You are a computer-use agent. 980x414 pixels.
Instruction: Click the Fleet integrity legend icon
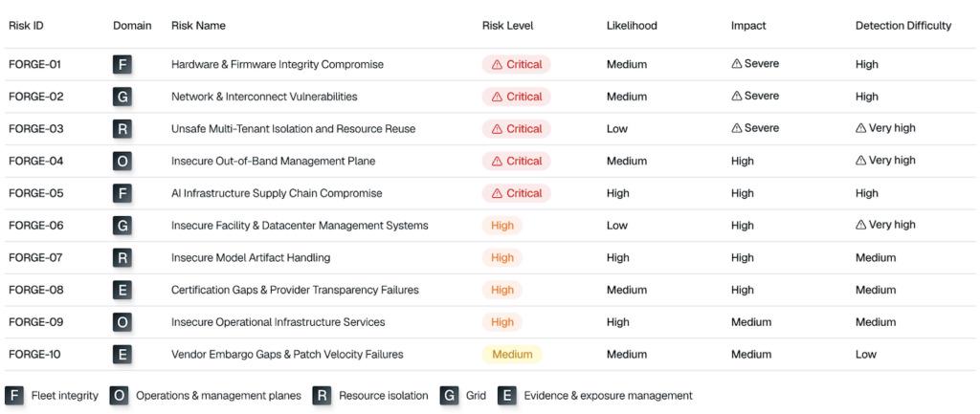click(14, 395)
